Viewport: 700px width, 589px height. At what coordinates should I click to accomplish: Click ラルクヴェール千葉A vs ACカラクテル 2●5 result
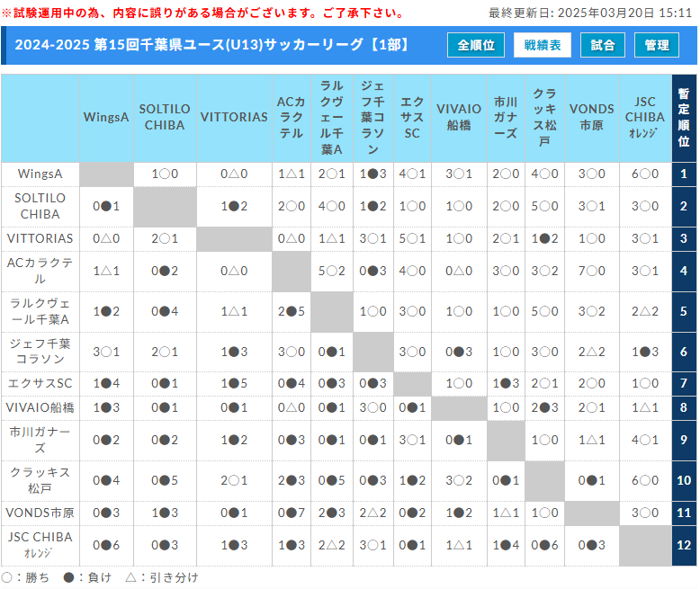292,311
